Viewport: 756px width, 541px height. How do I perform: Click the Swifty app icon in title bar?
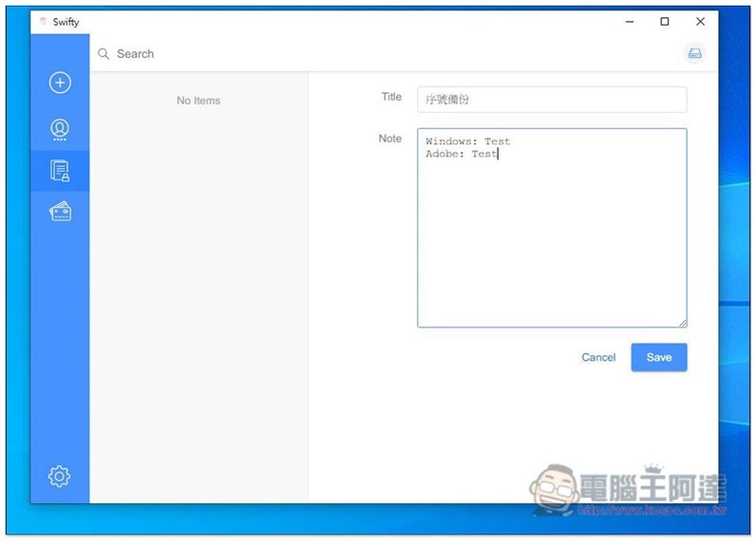[x=44, y=22]
